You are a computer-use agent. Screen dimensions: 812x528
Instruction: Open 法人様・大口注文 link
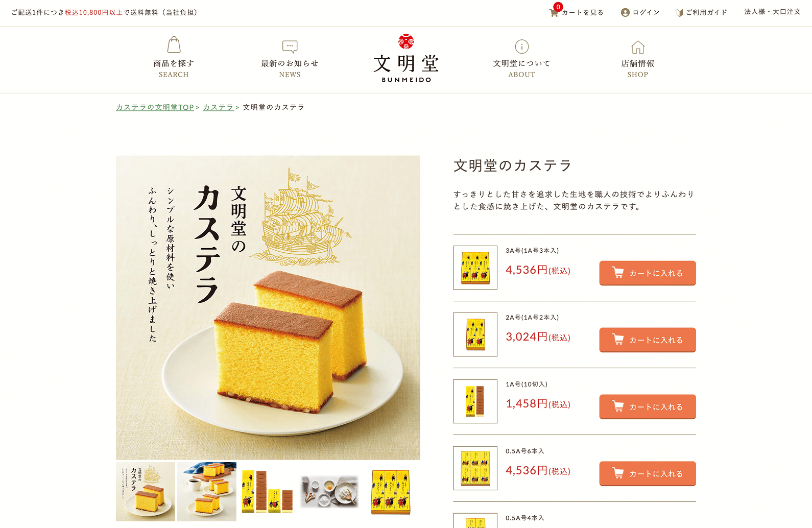click(772, 12)
